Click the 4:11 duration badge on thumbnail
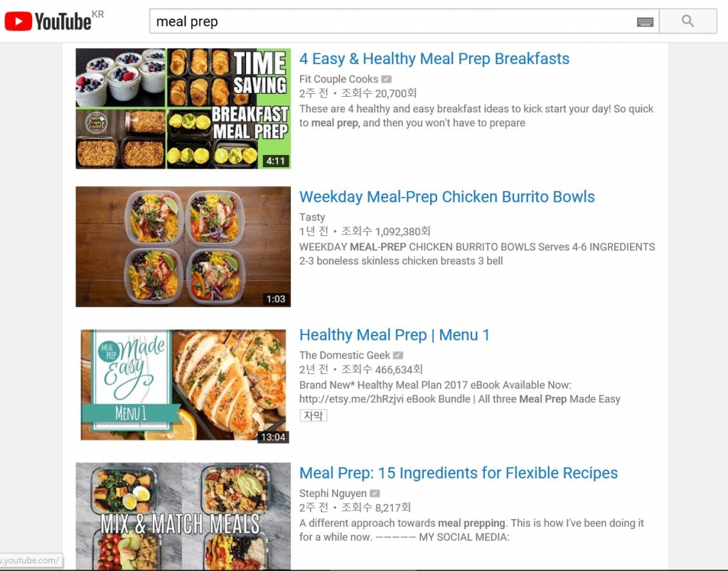 pos(276,161)
